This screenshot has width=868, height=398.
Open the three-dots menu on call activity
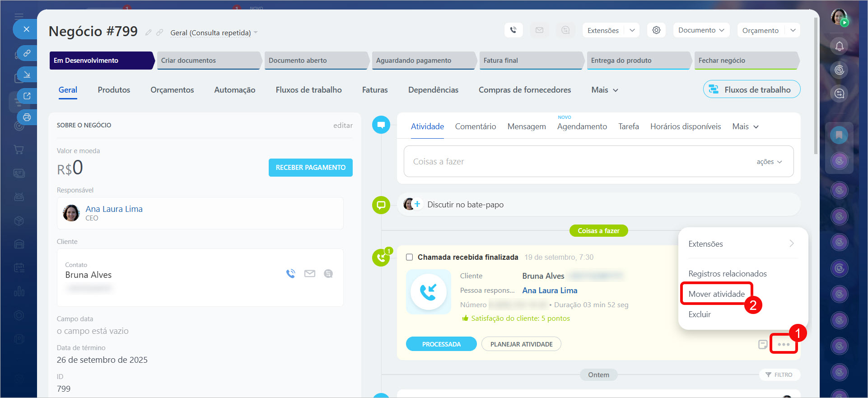pos(784,344)
